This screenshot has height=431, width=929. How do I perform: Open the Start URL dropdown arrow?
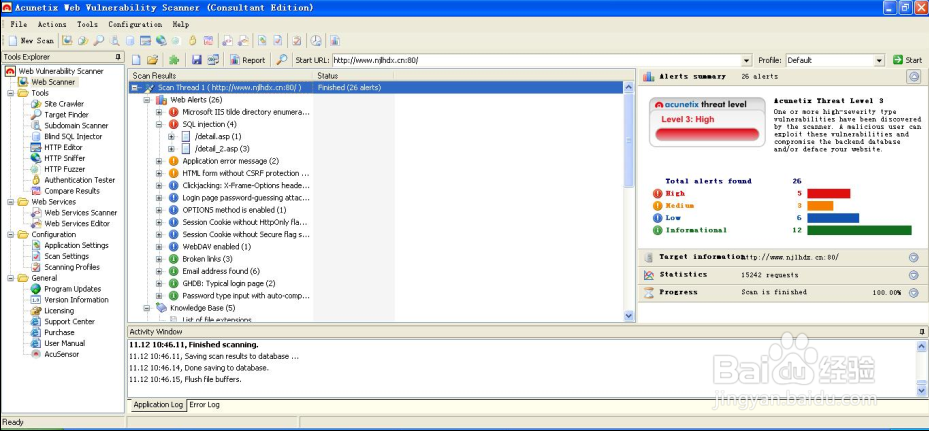[747, 60]
